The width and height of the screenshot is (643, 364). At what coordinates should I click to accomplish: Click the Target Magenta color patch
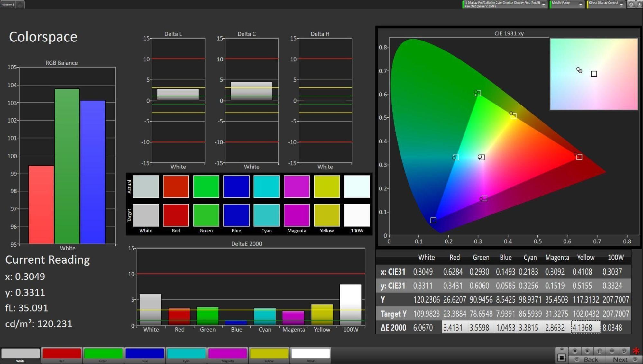pos(297,215)
